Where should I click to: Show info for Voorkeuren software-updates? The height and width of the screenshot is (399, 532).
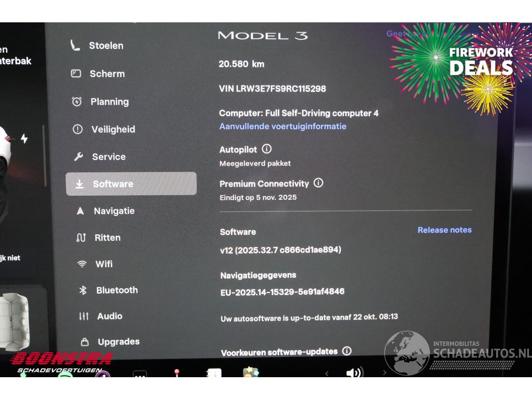[x=347, y=351]
